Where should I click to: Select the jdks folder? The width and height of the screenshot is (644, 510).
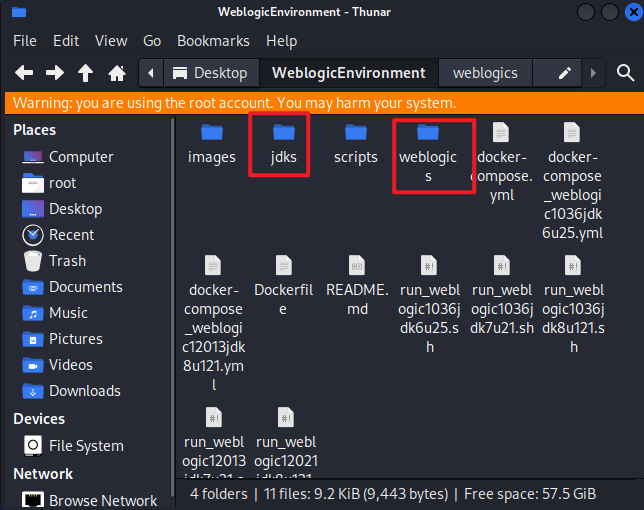[x=283, y=144]
